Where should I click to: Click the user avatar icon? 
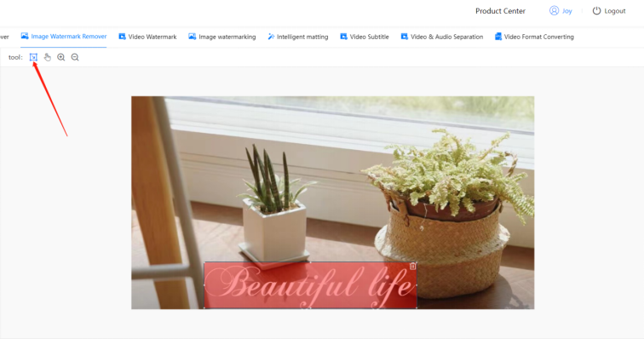pos(554,11)
